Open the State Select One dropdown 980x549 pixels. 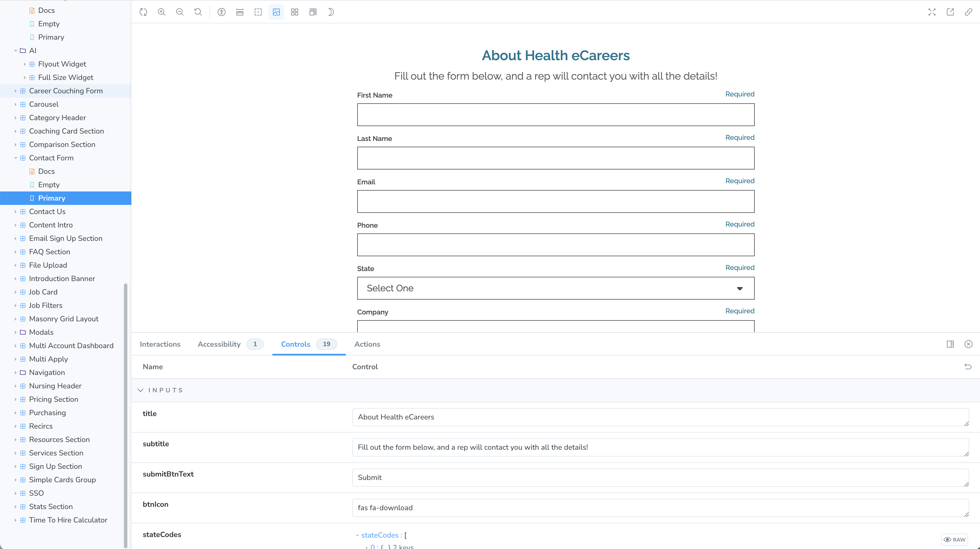[x=555, y=288]
